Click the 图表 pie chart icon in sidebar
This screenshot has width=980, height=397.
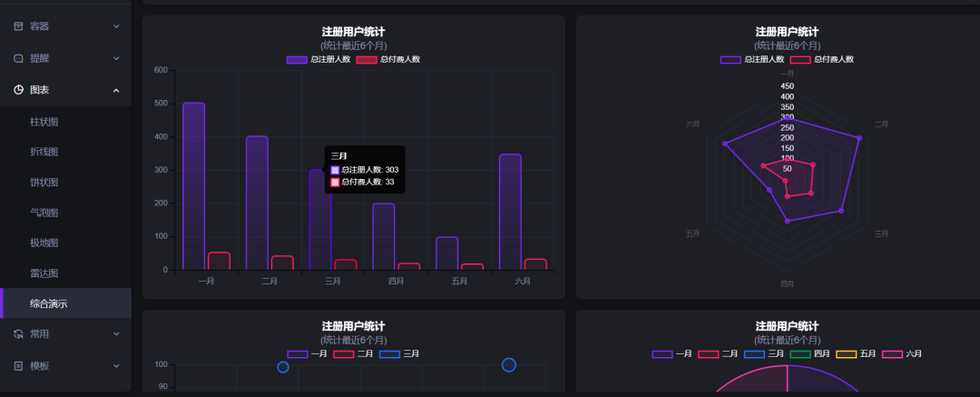(18, 90)
